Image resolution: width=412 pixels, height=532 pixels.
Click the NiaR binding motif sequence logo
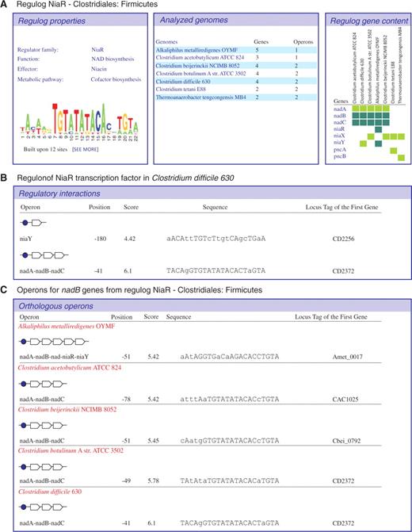(x=79, y=122)
